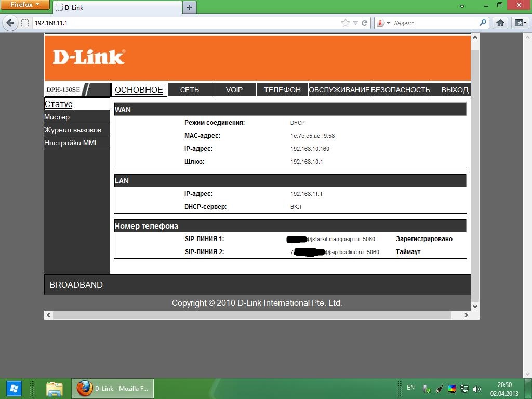This screenshot has width=532, height=399.
Task: Switch to the СЕТЬ tab
Action: click(x=189, y=90)
